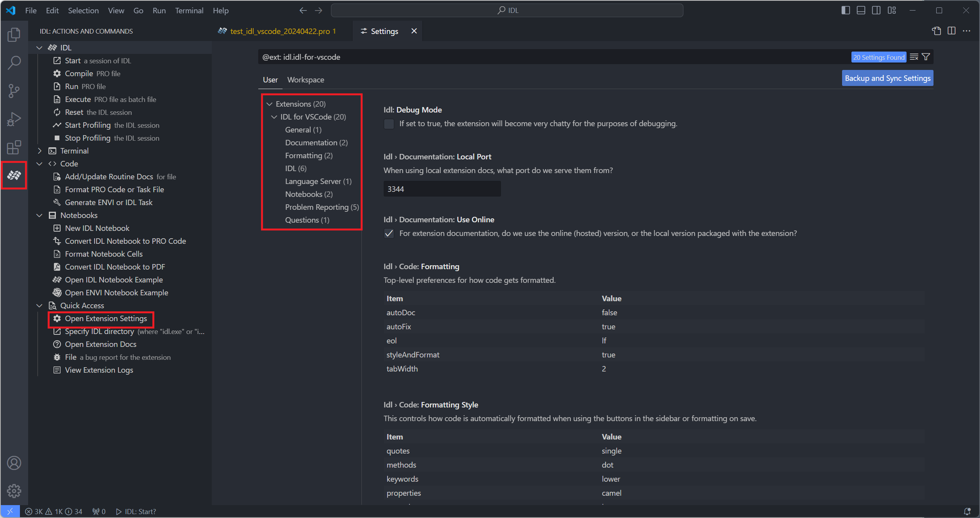The width and height of the screenshot is (980, 518).
Task: Uncheck Documentation Use Online checkbox
Action: 389,234
